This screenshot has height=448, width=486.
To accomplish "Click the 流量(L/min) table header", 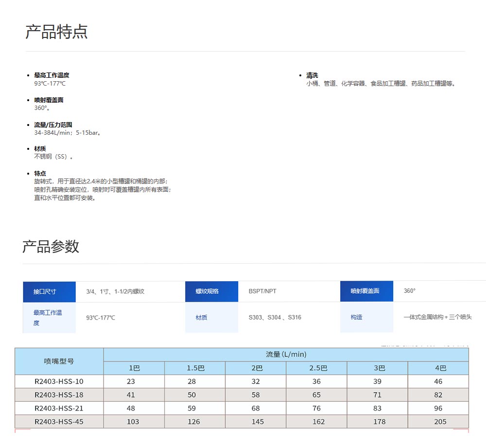I will pos(286,355).
